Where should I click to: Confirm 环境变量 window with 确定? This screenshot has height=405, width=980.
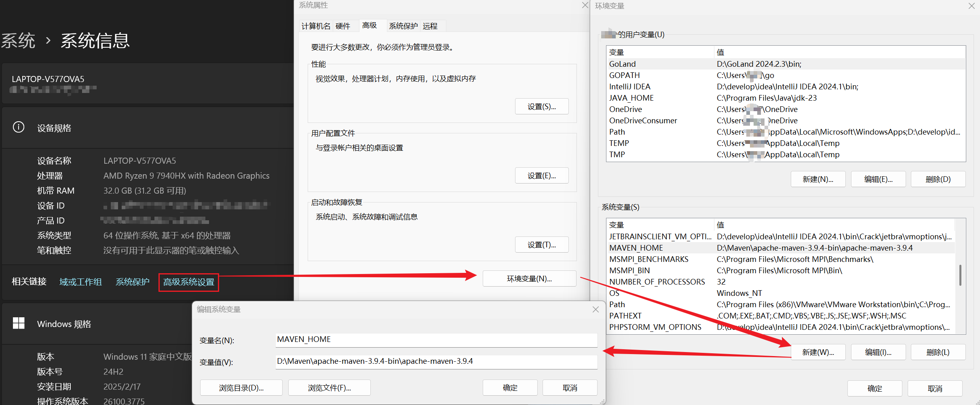click(x=874, y=388)
